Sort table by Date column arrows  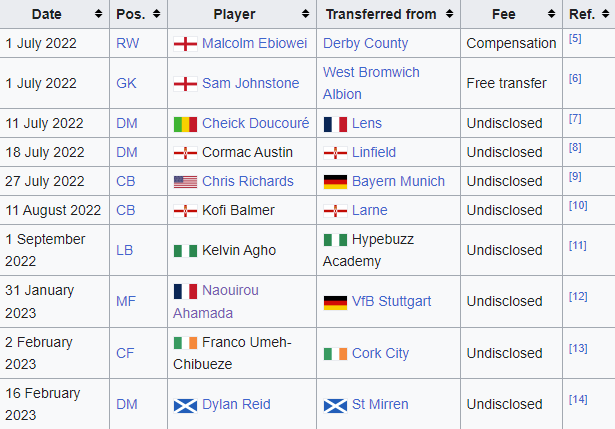pos(98,14)
